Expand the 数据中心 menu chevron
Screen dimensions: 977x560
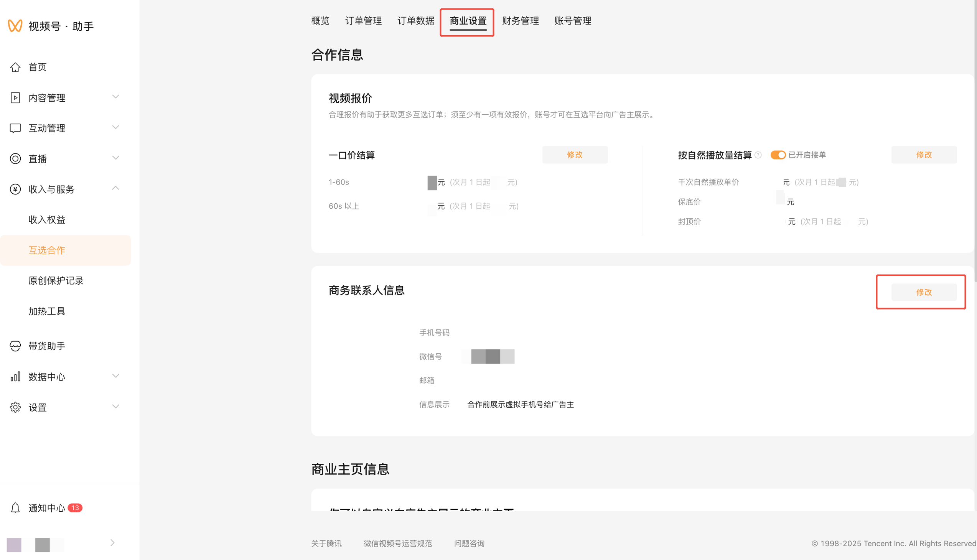pos(115,376)
